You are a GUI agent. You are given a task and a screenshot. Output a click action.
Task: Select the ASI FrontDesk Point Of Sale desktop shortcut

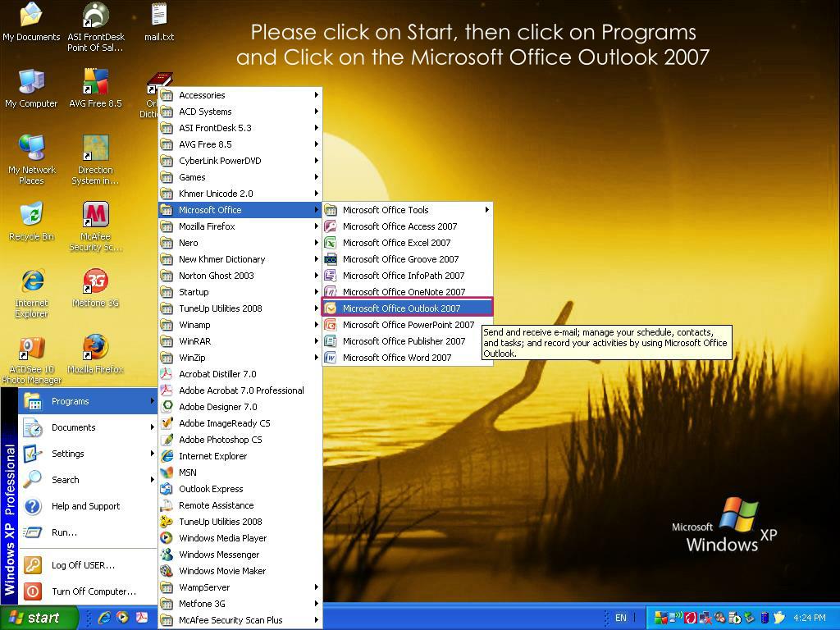pyautogui.click(x=96, y=27)
